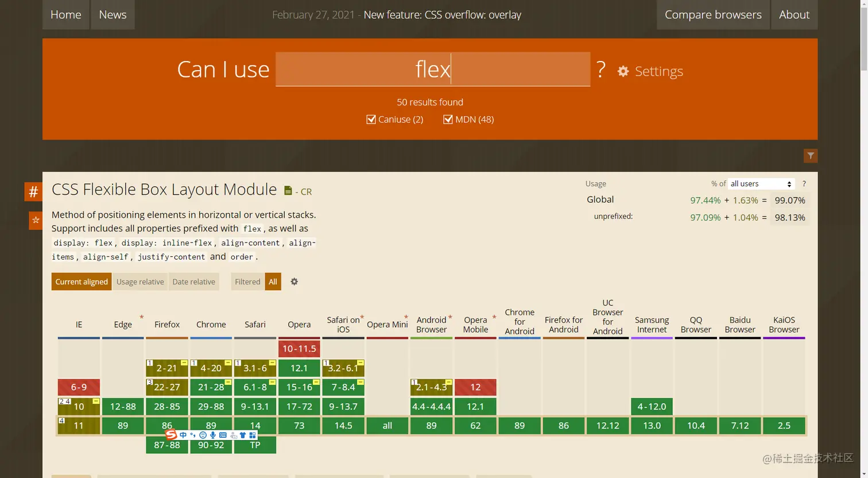Click Opera 17-72 support cell
Viewport: 868px width, 478px height.
tap(299, 406)
